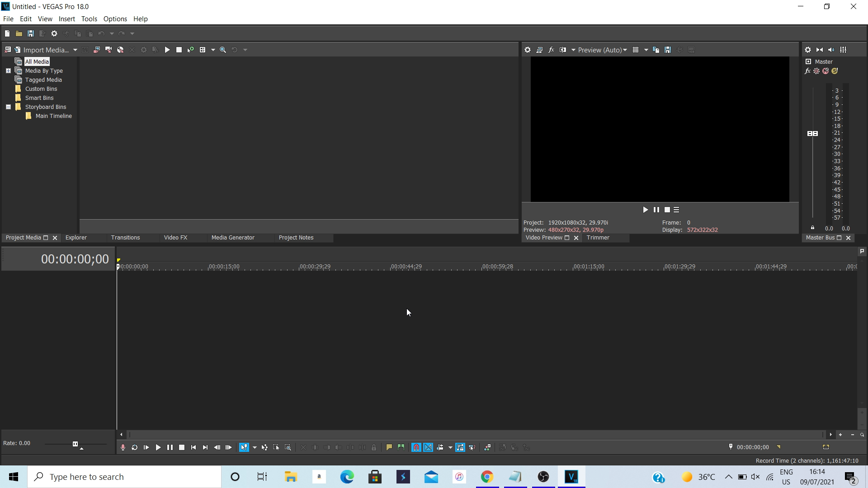Toggle Master fader channel lock icon
This screenshot has width=868, height=488.
coord(812,228)
